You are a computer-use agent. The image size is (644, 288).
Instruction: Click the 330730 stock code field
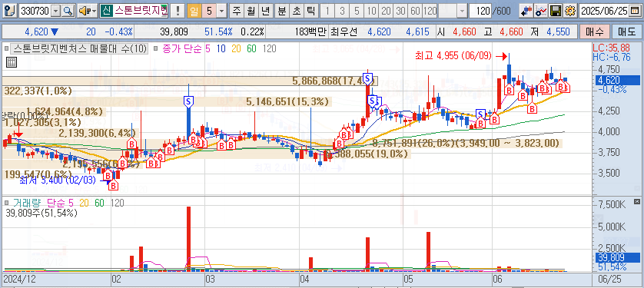[x=35, y=11]
